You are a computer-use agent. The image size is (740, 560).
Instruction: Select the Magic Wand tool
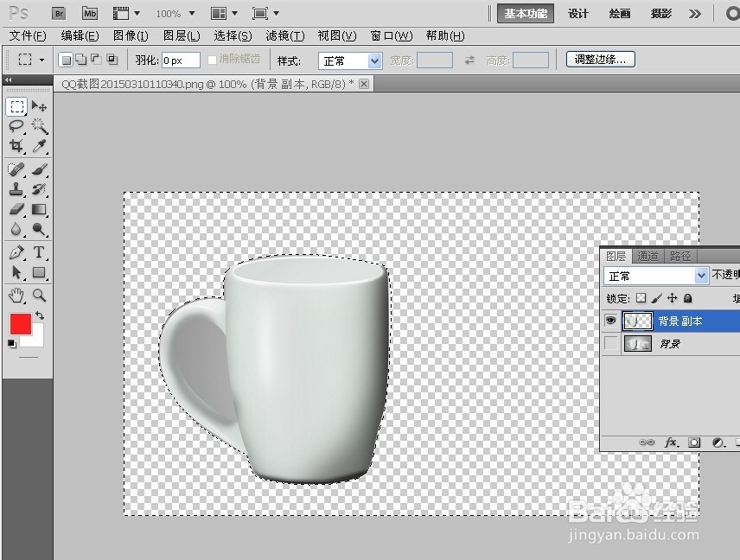(x=39, y=126)
